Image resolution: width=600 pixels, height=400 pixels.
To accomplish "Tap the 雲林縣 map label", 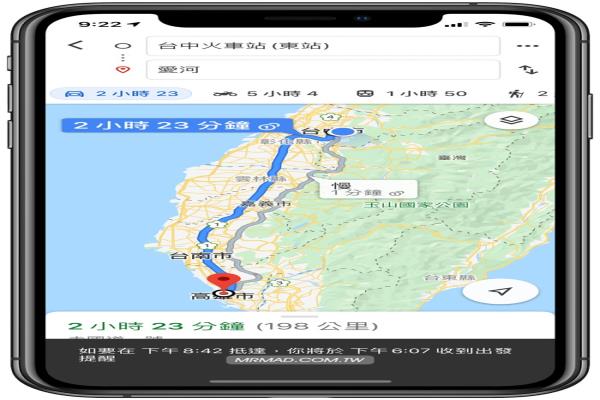I will click(x=261, y=179).
